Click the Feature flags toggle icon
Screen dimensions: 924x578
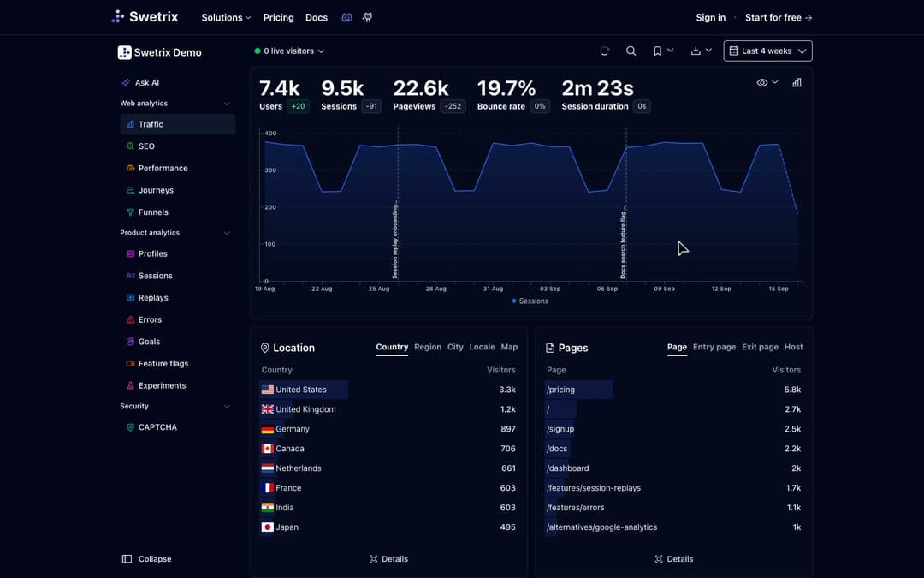tap(130, 363)
